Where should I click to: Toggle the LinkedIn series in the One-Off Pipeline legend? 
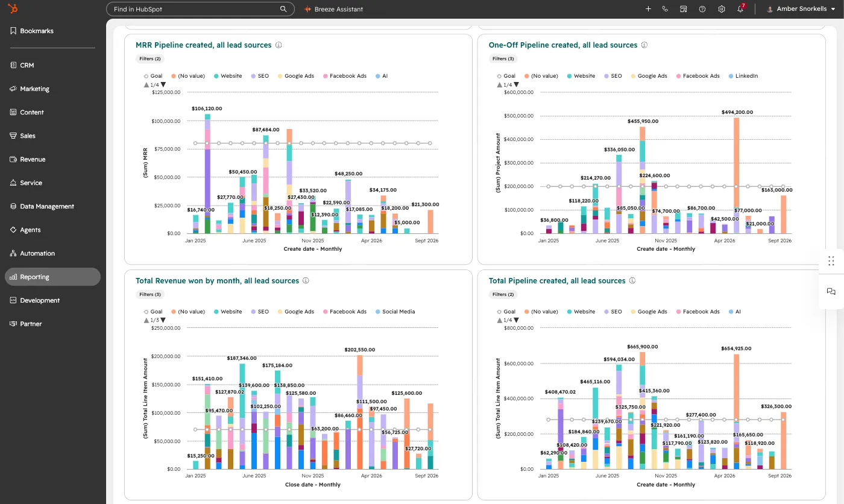(743, 76)
